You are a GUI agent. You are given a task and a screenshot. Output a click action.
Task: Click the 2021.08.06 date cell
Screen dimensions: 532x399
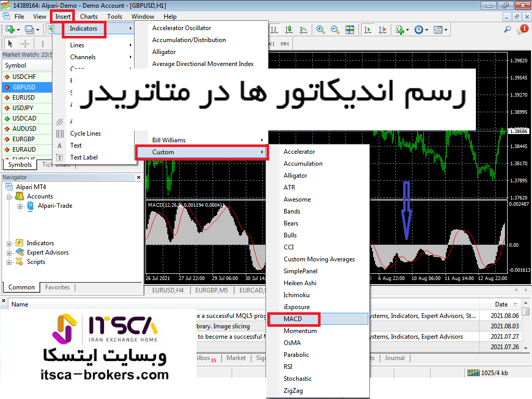click(504, 316)
